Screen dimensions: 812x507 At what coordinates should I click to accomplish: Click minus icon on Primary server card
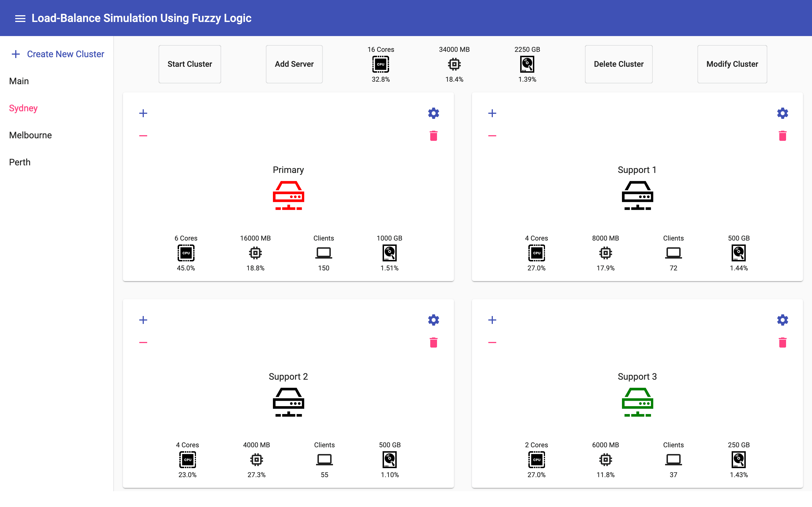pyautogui.click(x=143, y=136)
